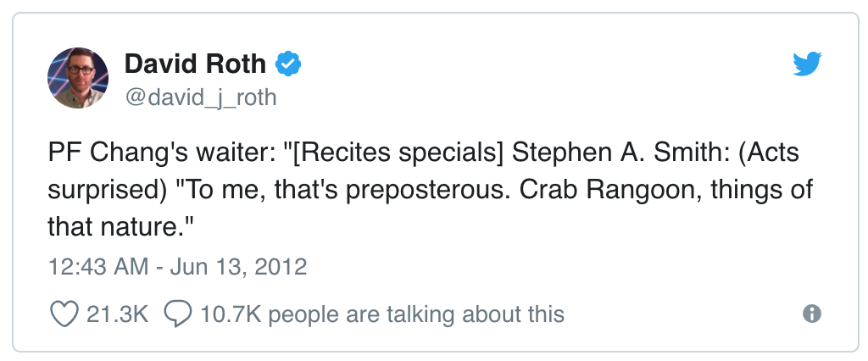Viewport: 868px width, 361px height.
Task: Open the @david_j_roth handle link
Action: [x=201, y=97]
